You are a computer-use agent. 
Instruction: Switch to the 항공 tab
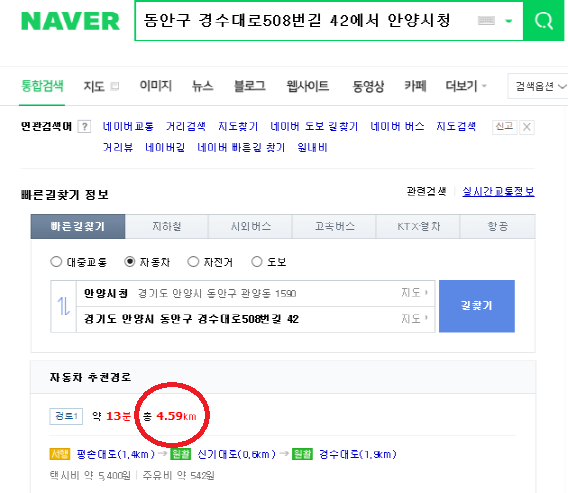pos(498,226)
